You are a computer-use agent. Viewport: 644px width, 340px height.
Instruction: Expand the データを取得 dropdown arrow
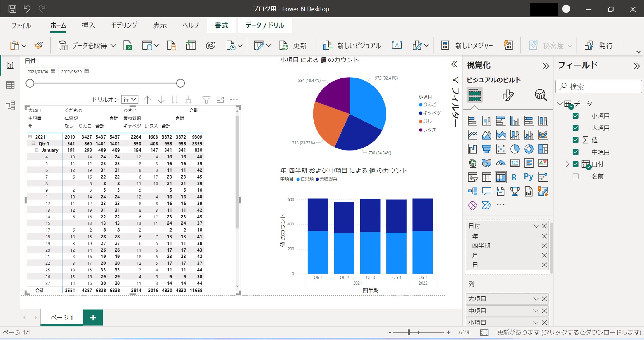coord(113,46)
